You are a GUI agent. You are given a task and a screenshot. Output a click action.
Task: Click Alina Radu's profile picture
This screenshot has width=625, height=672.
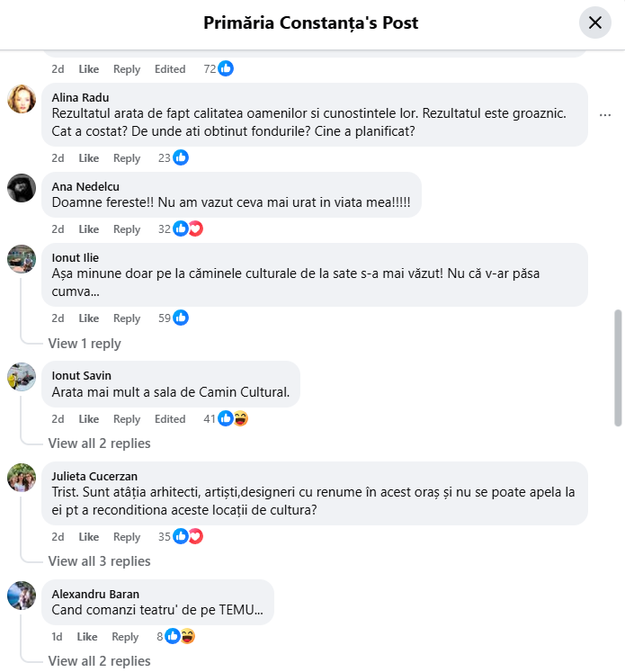22,99
